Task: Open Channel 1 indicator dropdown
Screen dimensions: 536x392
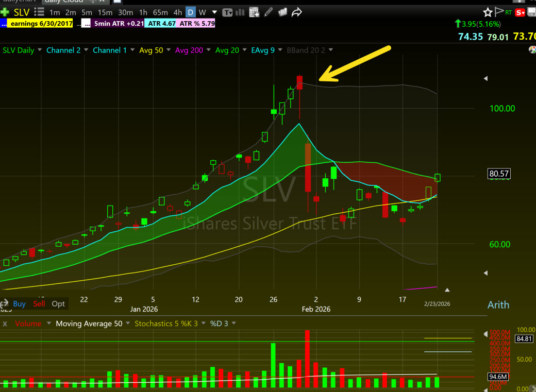Action: tap(132, 50)
